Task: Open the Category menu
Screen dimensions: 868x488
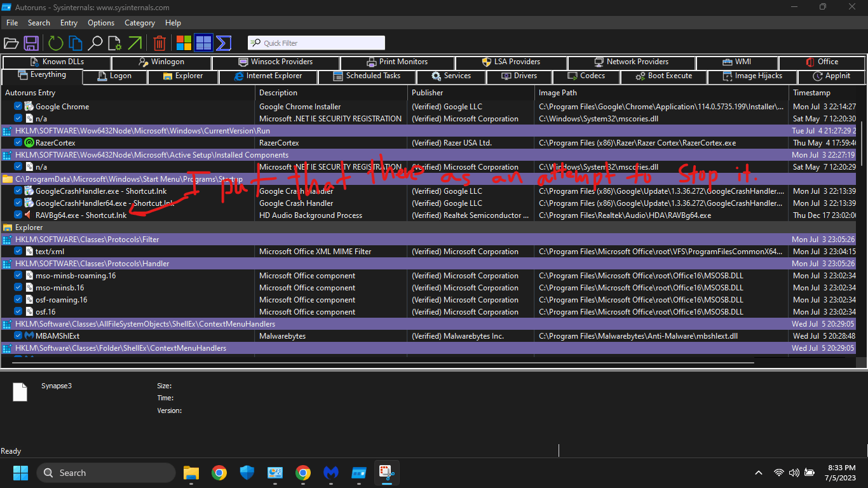Action: [x=140, y=23]
